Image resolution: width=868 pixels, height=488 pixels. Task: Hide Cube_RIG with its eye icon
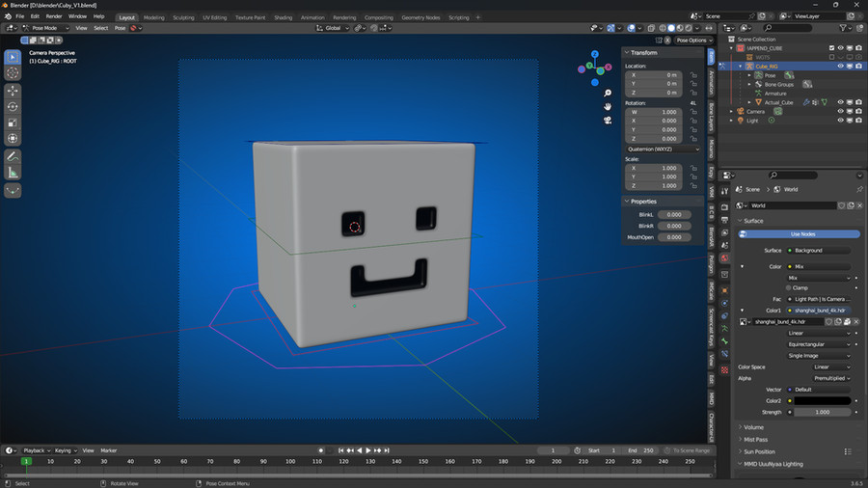[840, 66]
